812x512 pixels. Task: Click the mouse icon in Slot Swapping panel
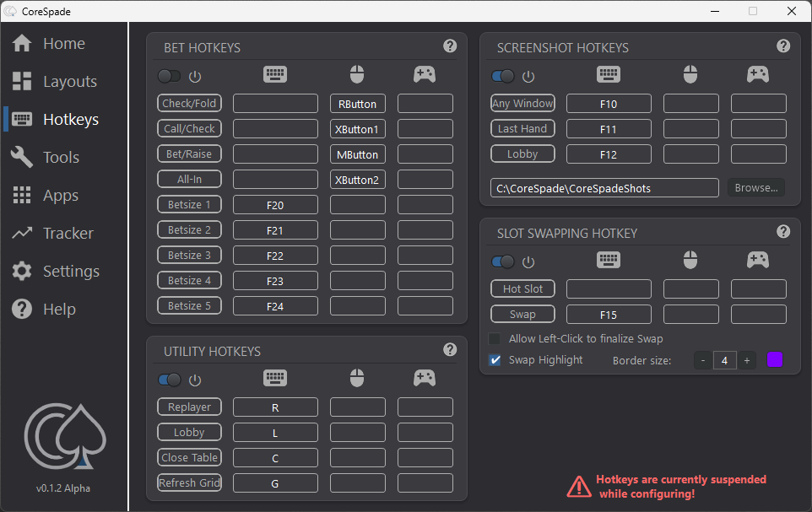(690, 260)
